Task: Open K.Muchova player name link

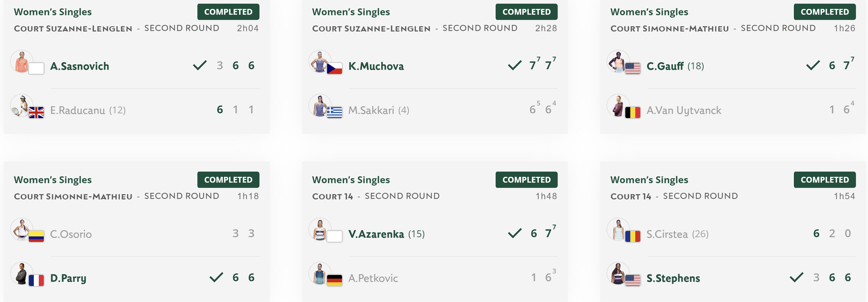Action: (376, 66)
